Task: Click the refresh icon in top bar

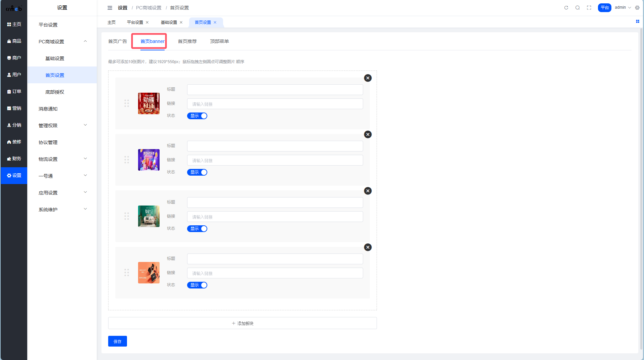Action: pos(566,8)
